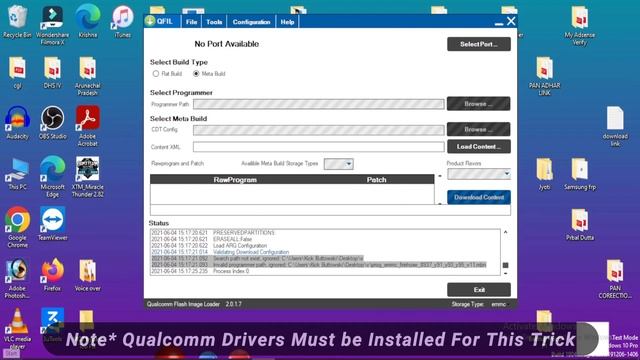
Task: Click the SelectPort button
Action: click(479, 44)
